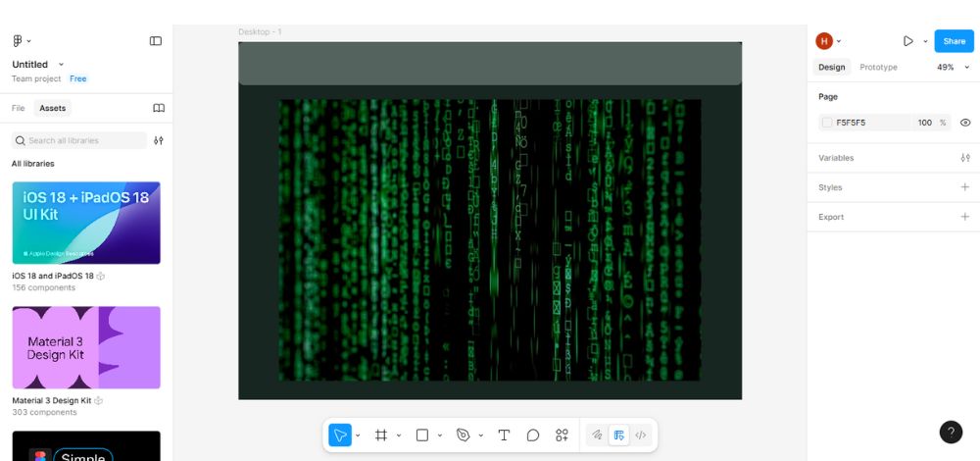The height and width of the screenshot is (461, 980).
Task: Switch to the Assets tab
Action: click(53, 108)
